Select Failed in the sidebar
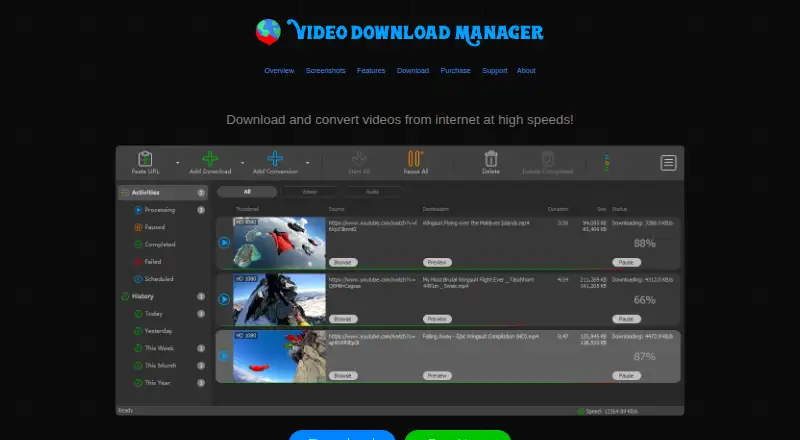The image size is (800, 440). (x=152, y=262)
